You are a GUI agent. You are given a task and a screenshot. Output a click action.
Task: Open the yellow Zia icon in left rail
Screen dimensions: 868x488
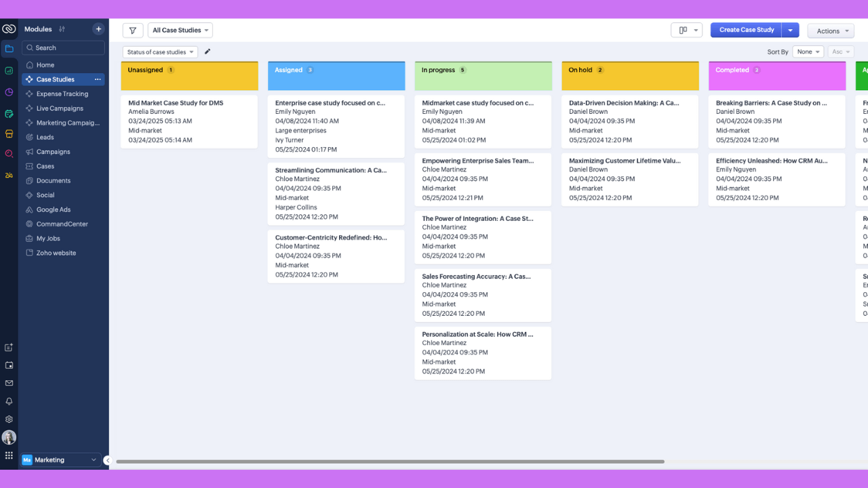(x=9, y=175)
